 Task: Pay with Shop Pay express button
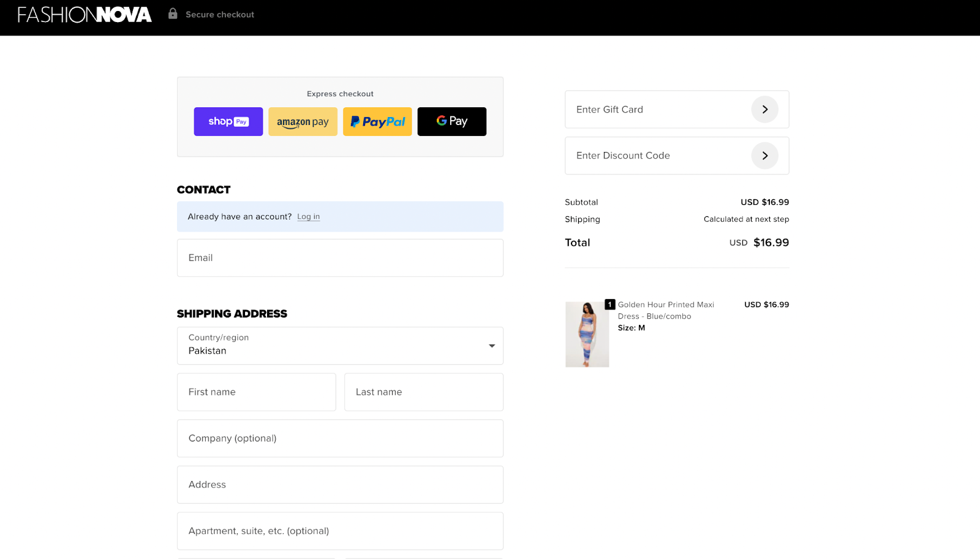pyautogui.click(x=228, y=121)
